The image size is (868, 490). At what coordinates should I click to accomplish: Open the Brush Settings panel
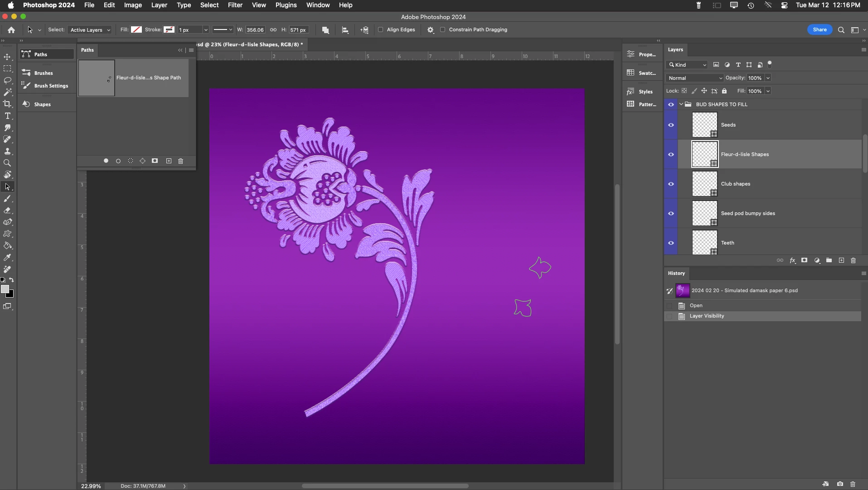click(x=51, y=86)
